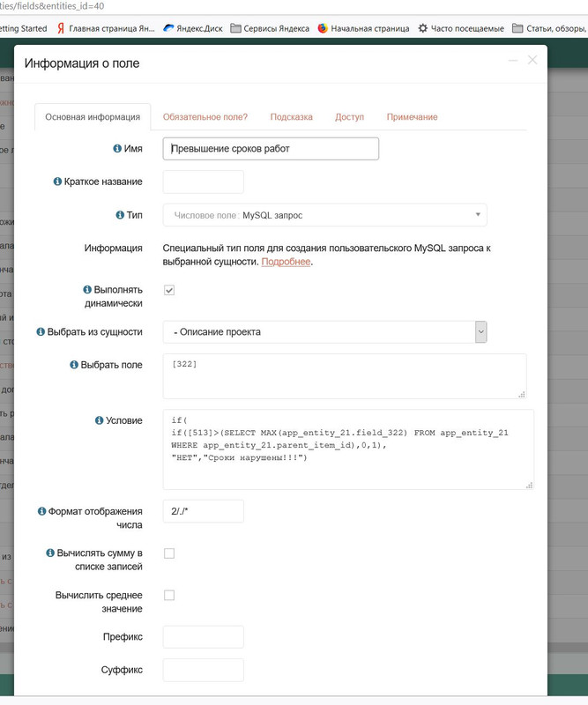Screen dimensions: 588x705
Task: Close the Информация о поле dialog
Action: pyautogui.click(x=532, y=60)
